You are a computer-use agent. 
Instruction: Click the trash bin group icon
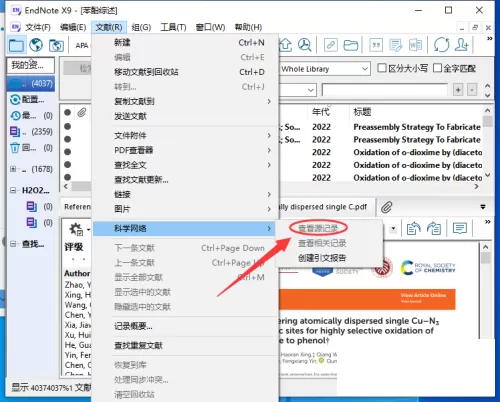click(15, 148)
